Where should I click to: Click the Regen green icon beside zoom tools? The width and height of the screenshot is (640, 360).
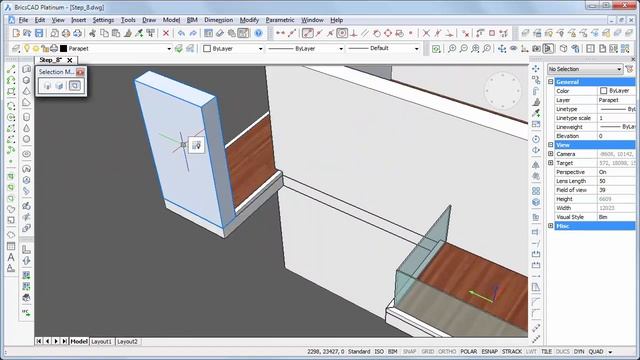tap(436, 49)
